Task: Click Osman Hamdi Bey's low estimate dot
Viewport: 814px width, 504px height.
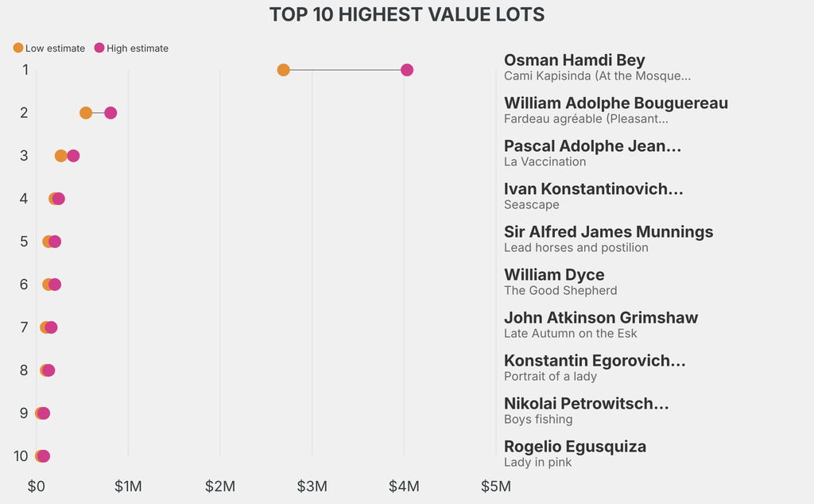Action: 283,70
